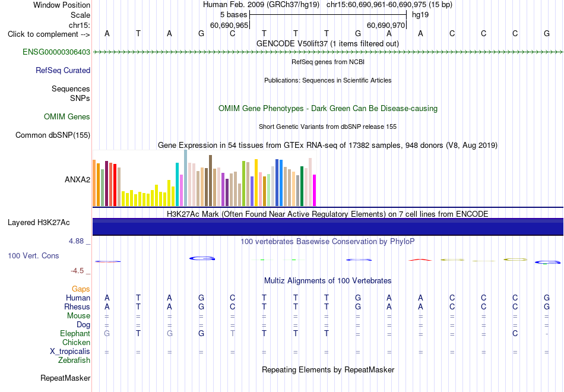Click 'Repeating Elements by RepeatMasker' title
The height and width of the screenshot is (392, 564).
coord(328,369)
